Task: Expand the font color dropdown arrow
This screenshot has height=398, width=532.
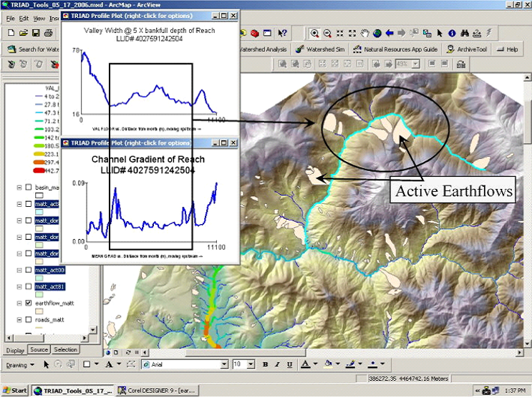Action: [x=315, y=364]
